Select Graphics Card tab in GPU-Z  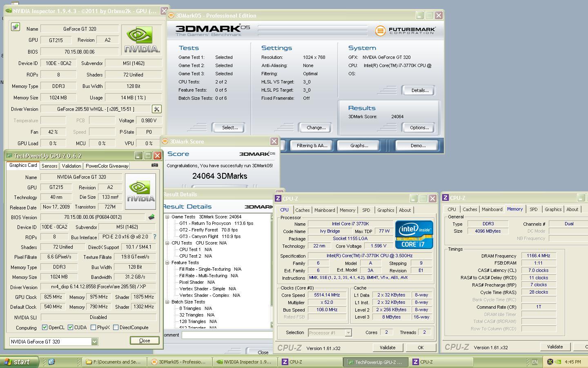click(23, 165)
